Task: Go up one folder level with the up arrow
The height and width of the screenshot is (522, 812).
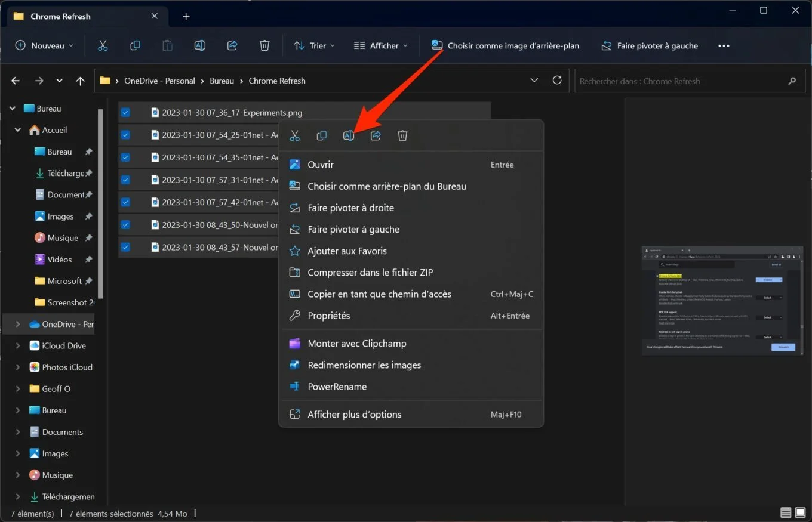Action: (x=81, y=81)
